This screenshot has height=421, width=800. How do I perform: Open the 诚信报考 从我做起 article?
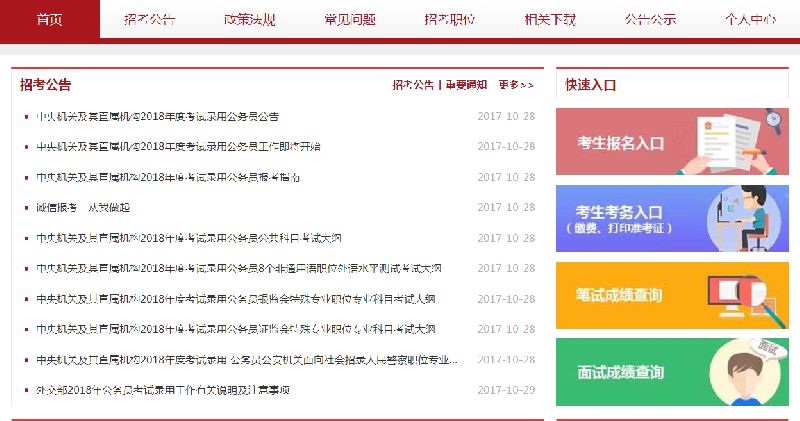(83, 207)
